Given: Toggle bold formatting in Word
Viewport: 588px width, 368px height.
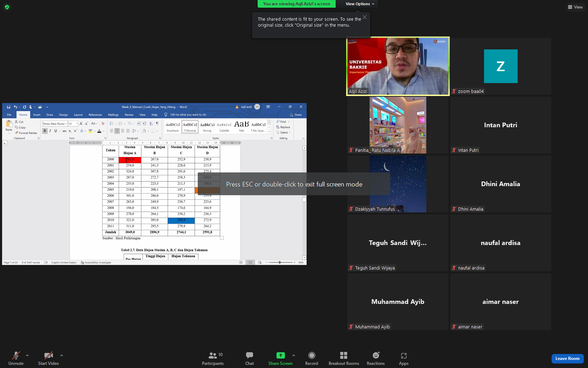Looking at the screenshot, I should [45, 131].
